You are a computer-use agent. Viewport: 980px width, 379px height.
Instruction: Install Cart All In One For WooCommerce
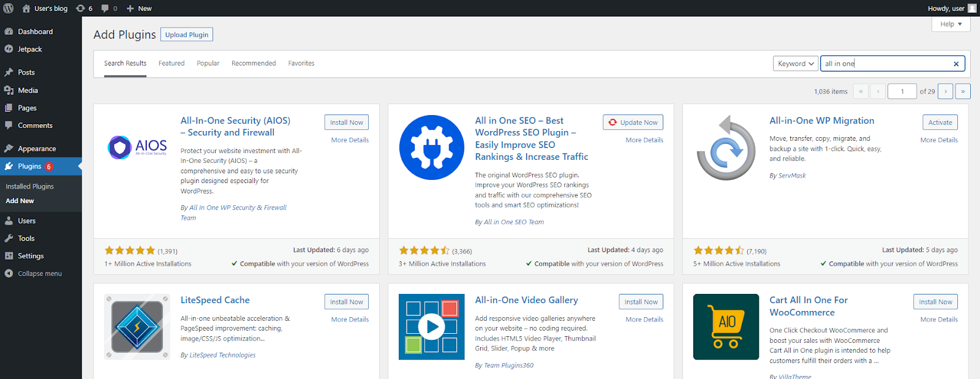click(x=935, y=302)
